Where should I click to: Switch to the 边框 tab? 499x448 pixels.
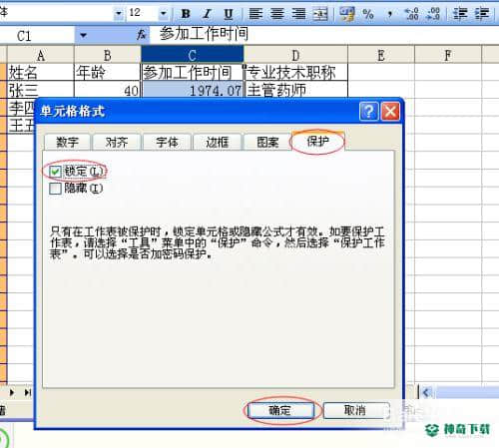218,142
